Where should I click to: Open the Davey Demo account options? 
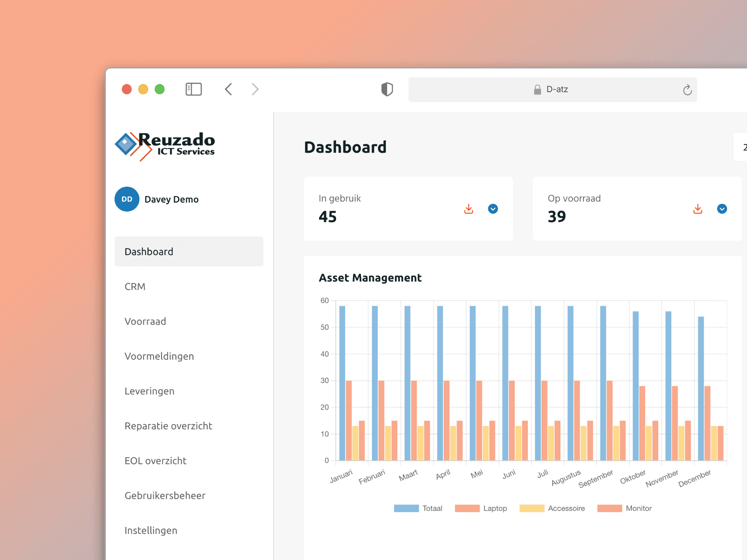coord(171,199)
